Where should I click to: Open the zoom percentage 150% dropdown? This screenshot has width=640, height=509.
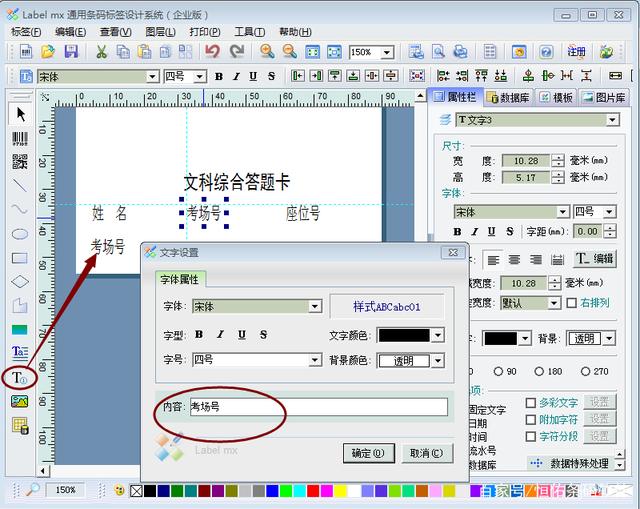pos(387,52)
